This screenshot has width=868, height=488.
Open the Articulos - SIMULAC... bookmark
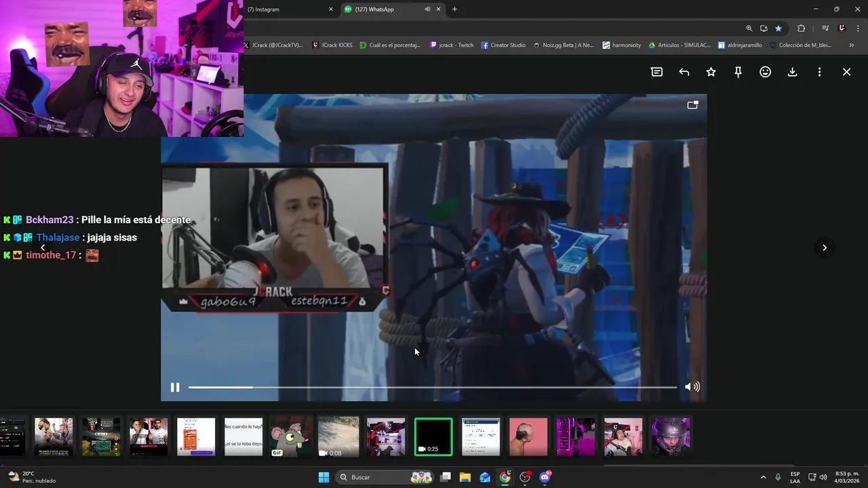point(679,45)
